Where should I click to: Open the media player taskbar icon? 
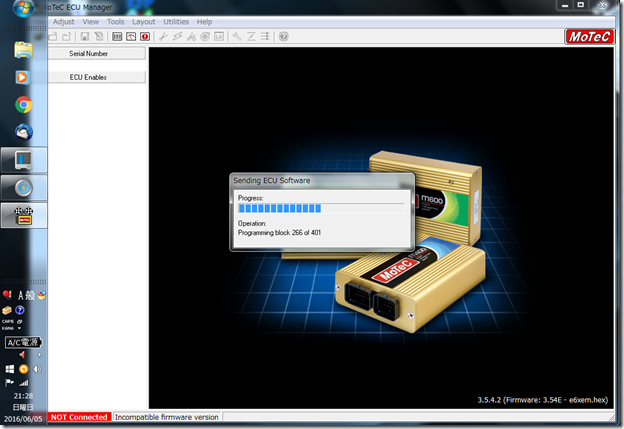pos(23,77)
